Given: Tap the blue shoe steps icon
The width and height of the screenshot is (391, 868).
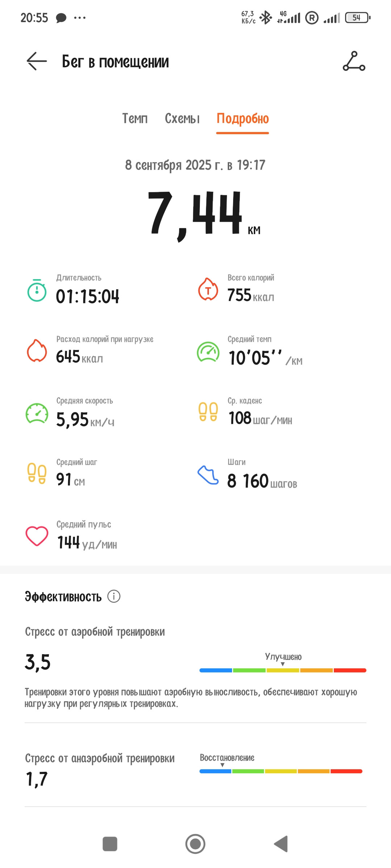Looking at the screenshot, I should point(208,475).
